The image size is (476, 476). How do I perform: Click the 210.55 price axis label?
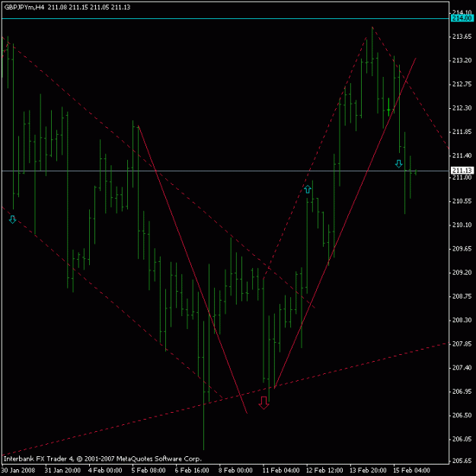462,201
